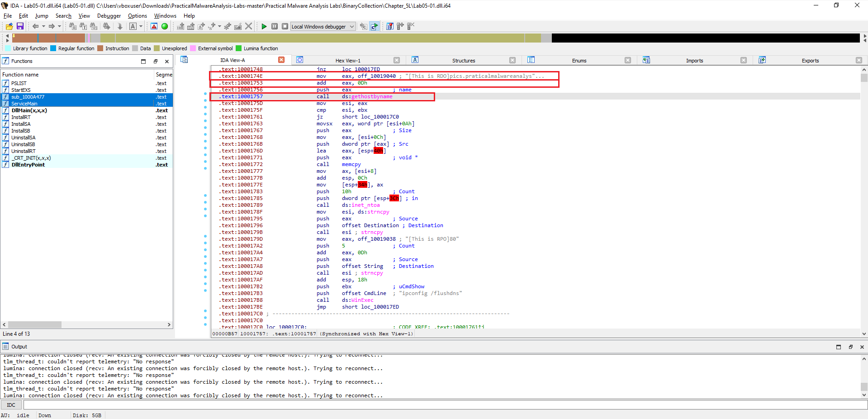Click the gethostbyname call reference

click(372, 96)
